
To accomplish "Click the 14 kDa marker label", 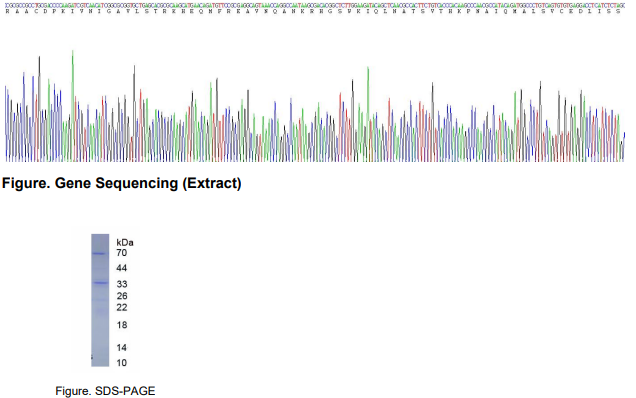I will coord(122,347).
